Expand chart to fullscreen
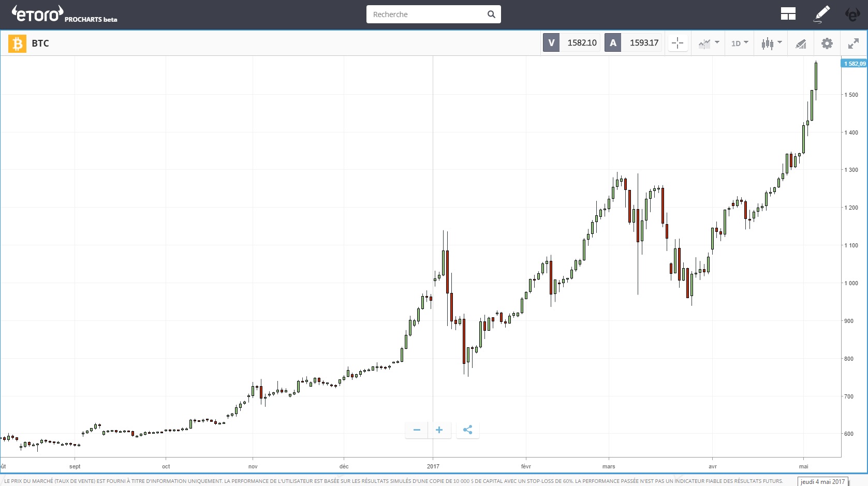This screenshot has height=486, width=868. pyautogui.click(x=854, y=43)
